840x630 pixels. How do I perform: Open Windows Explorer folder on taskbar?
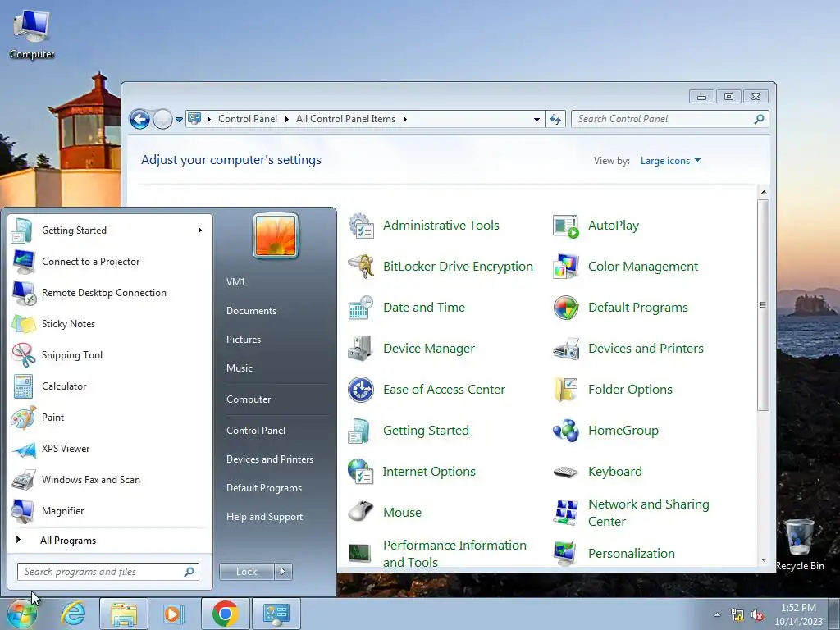coord(124,614)
